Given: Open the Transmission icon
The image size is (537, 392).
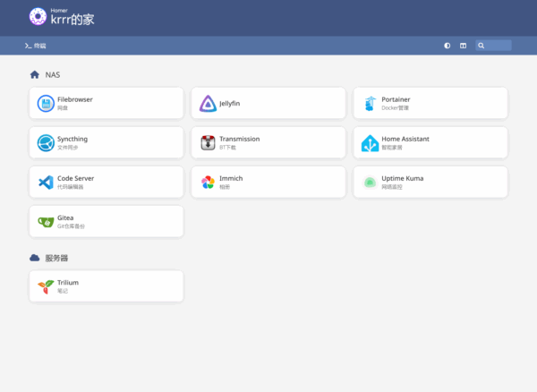Looking at the screenshot, I should pyautogui.click(x=208, y=143).
